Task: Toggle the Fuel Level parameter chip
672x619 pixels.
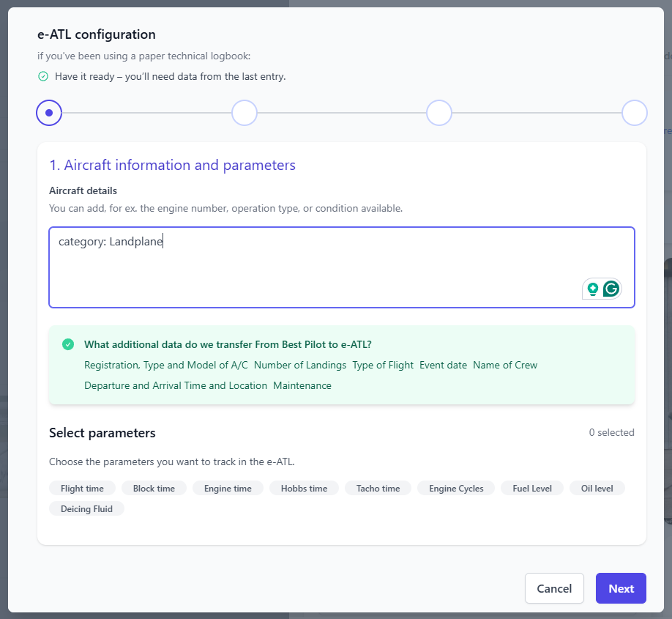Action: pos(532,488)
